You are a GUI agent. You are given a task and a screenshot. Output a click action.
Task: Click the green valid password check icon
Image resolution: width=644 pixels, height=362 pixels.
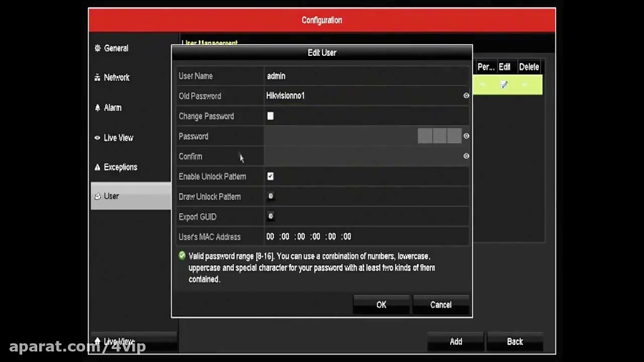coord(182,255)
